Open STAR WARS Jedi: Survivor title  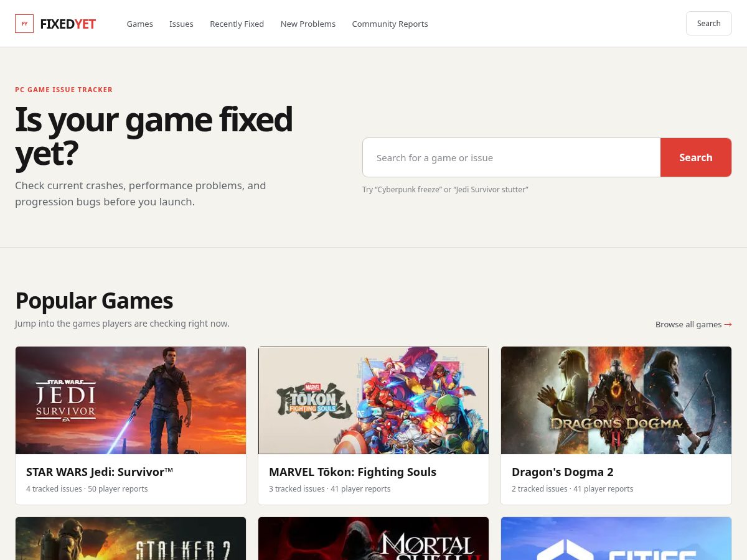click(100, 472)
